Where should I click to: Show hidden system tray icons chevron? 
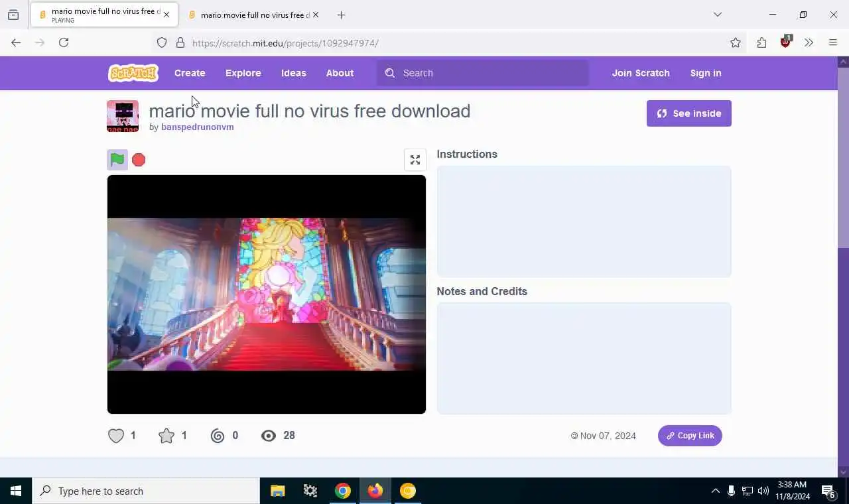715,491
